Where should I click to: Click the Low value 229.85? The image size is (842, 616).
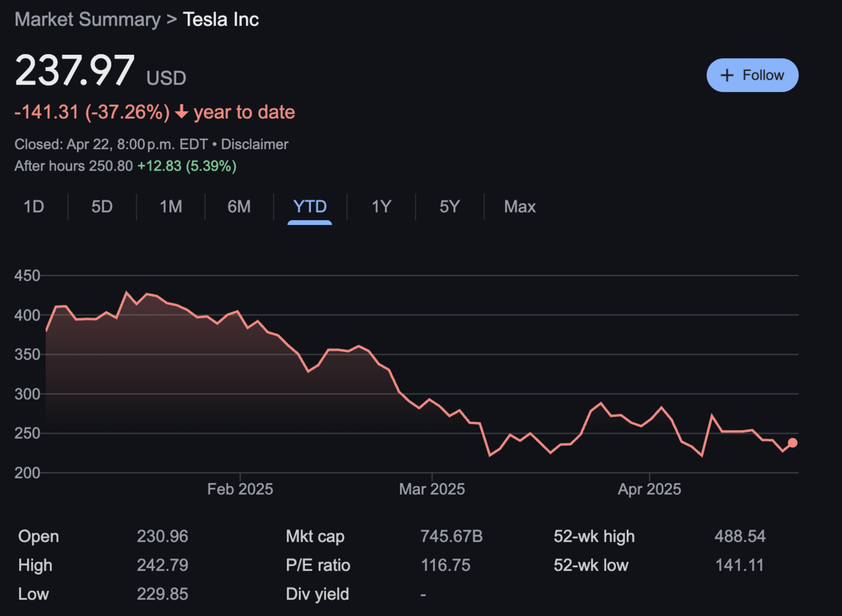(162, 594)
